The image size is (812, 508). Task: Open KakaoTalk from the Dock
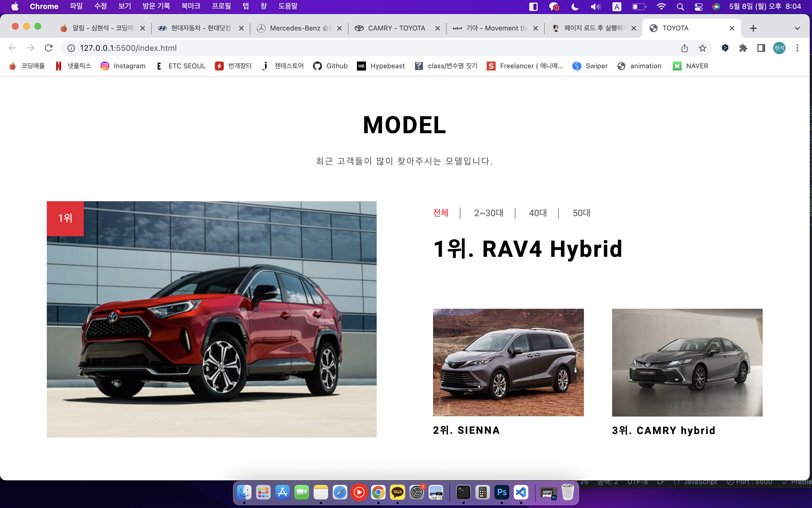pos(397,492)
